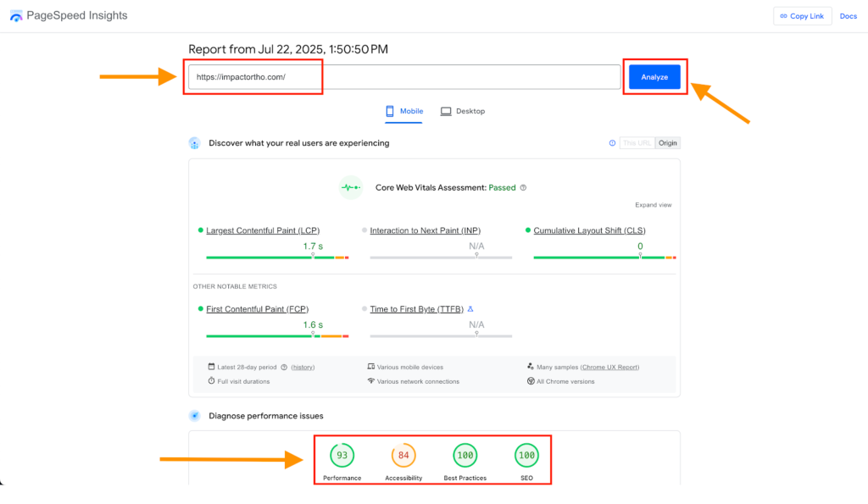Click the laptop icon on Desktop tab
The width and height of the screenshot is (868, 504).
click(446, 111)
